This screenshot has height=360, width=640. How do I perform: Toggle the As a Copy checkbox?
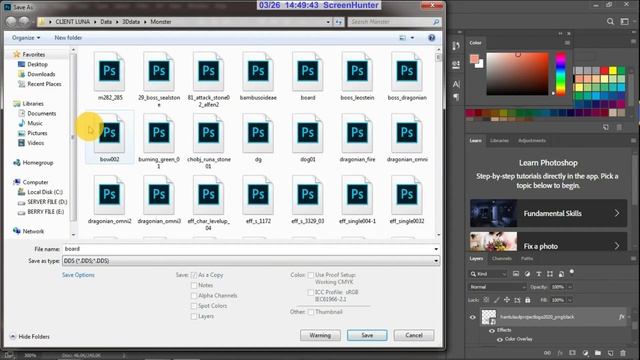pyautogui.click(x=194, y=275)
